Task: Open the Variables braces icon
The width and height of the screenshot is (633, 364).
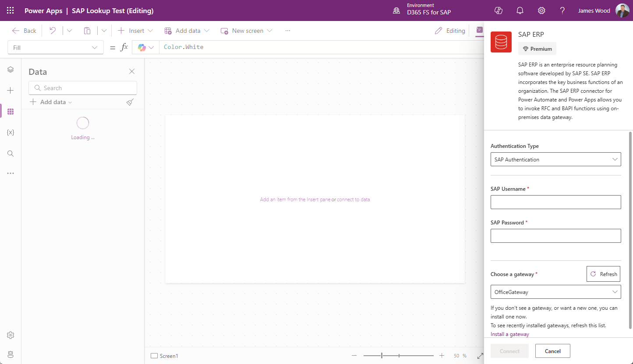Action: point(11,133)
